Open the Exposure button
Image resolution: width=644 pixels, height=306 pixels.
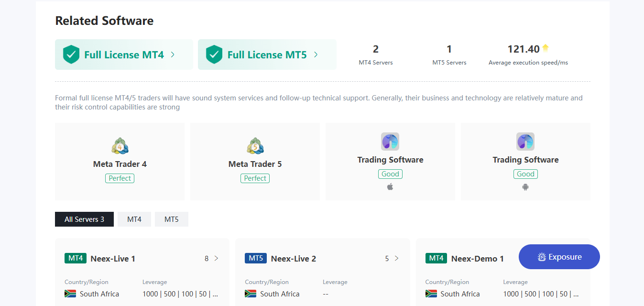tap(559, 257)
